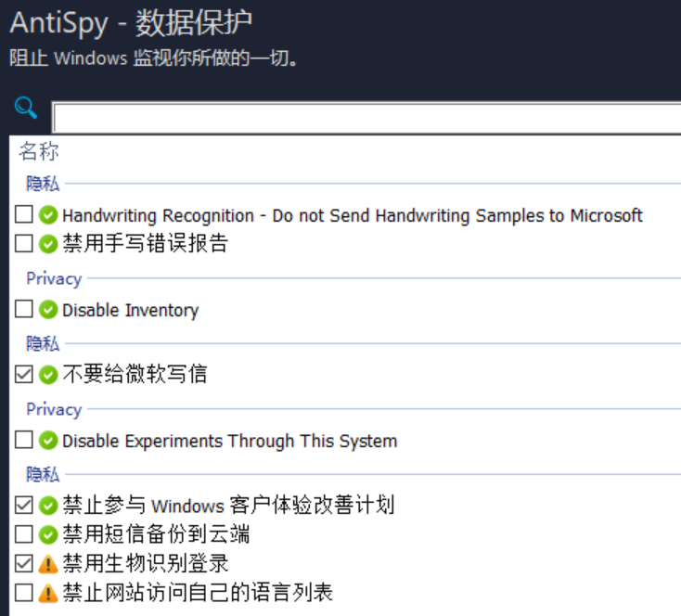This screenshot has width=681, height=616.
Task: Click green status icon next to 不要给微软写信
Action: (x=48, y=375)
